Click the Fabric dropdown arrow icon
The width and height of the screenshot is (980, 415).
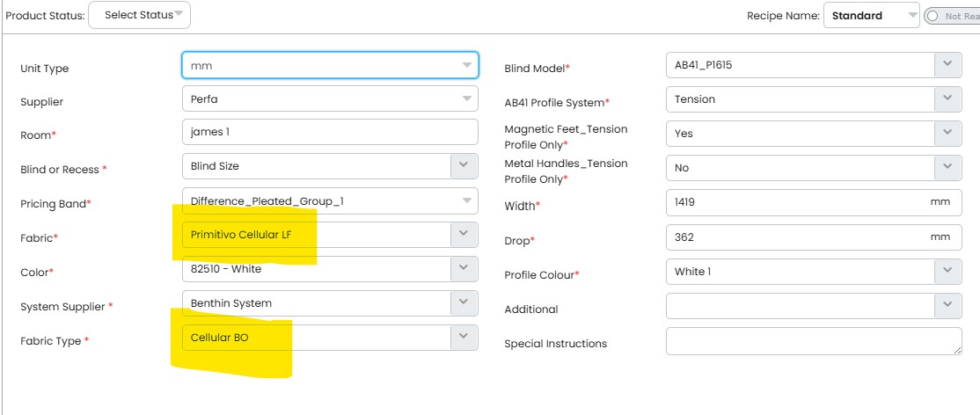[464, 235]
